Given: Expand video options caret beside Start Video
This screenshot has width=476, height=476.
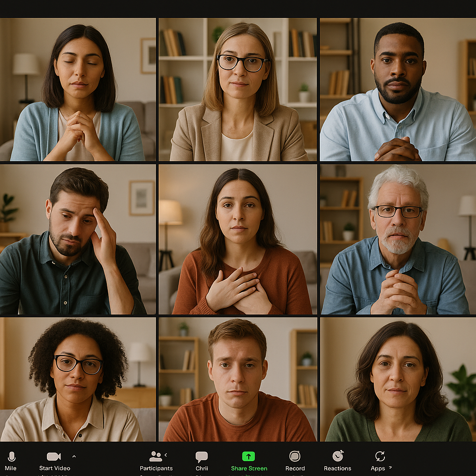Looking at the screenshot, I should pyautogui.click(x=74, y=456).
